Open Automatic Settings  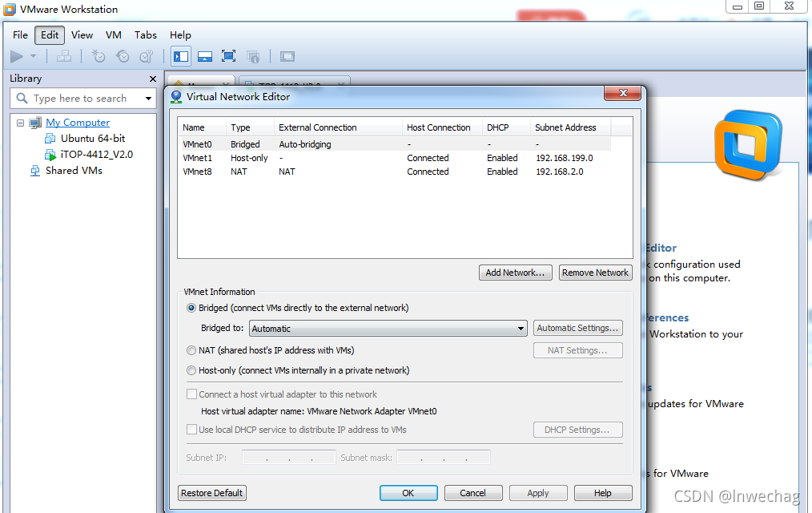578,328
